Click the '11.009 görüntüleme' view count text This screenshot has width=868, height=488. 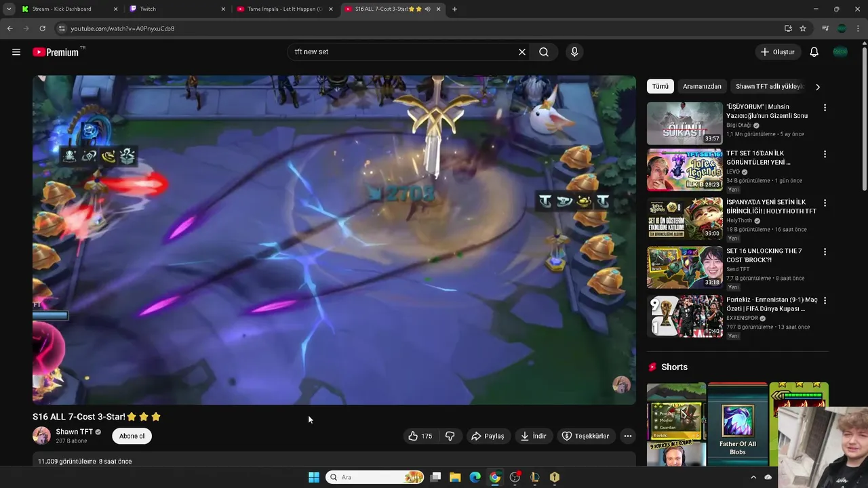click(67, 461)
